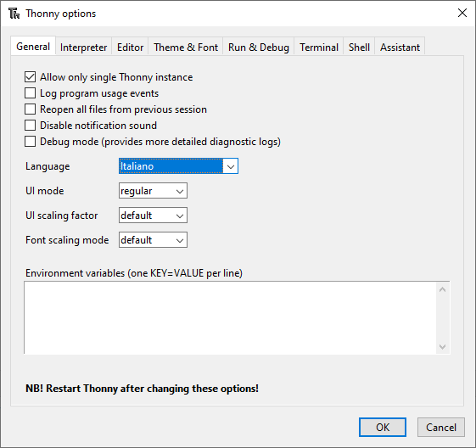Click the UI scaling factor label
This screenshot has width=476, height=448.
click(62, 216)
